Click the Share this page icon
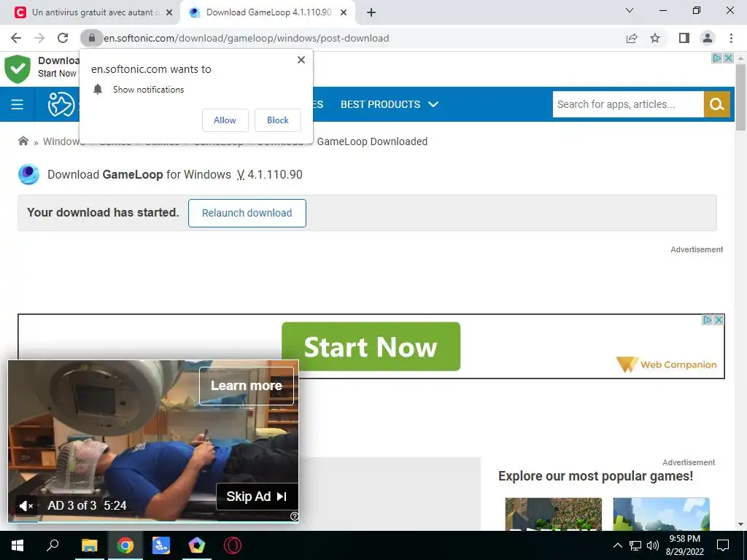 click(x=632, y=38)
